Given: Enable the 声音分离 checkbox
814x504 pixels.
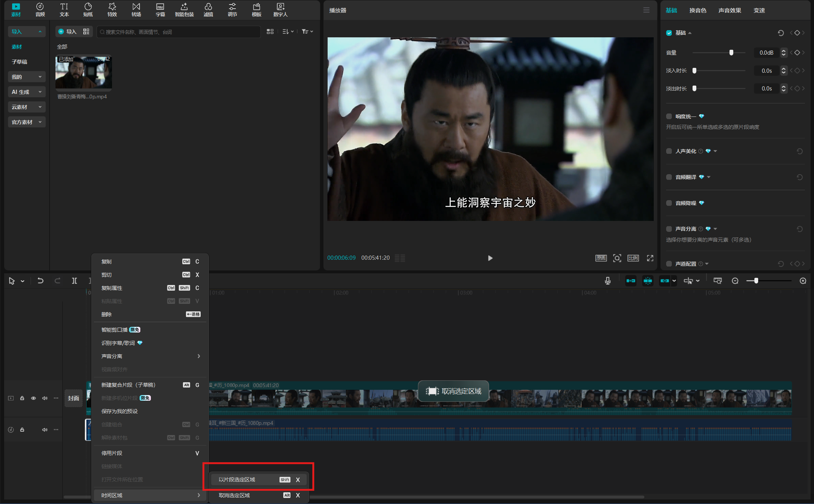Looking at the screenshot, I should coord(669,229).
